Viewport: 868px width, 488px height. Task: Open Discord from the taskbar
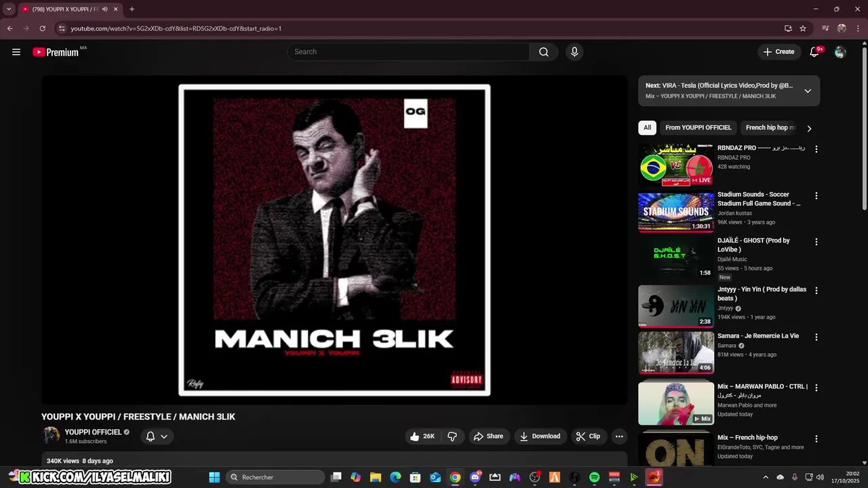coord(475,477)
